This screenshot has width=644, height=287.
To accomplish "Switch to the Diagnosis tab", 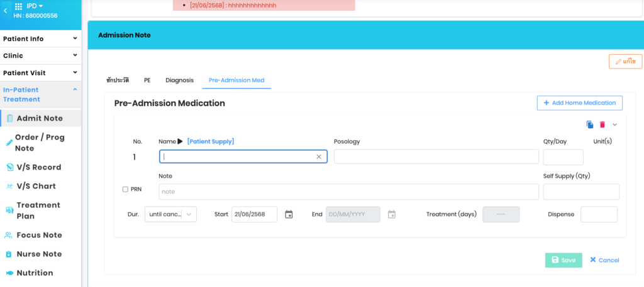I will [x=179, y=80].
